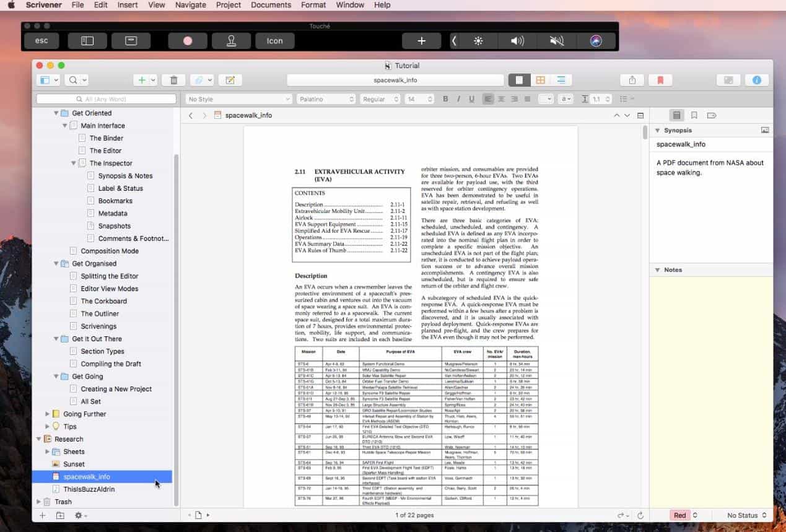The height and width of the screenshot is (532, 786).
Task: Click the spacewalk_info title field in the toolbar
Action: [395, 80]
